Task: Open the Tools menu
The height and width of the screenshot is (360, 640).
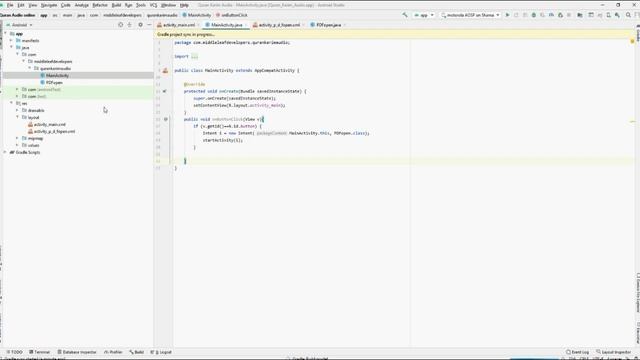Action: tap(141, 5)
